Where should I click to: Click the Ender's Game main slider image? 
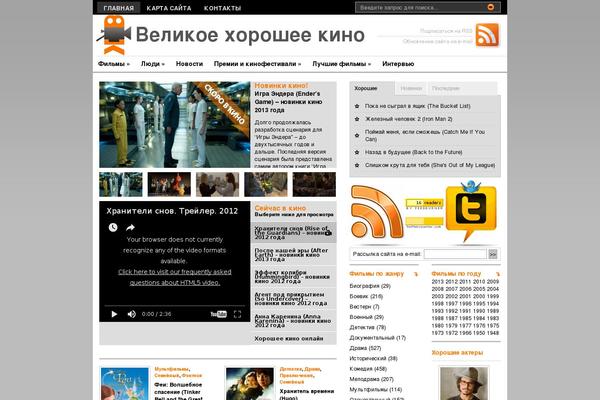point(174,125)
